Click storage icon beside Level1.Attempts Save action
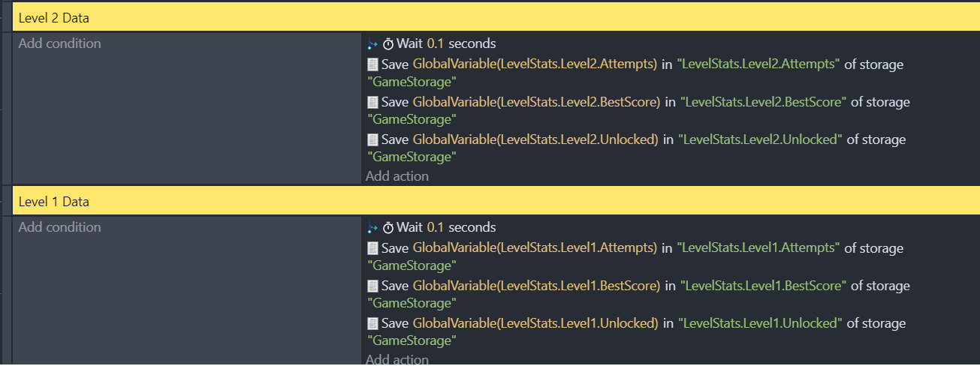This screenshot has height=366, width=980. [372, 248]
